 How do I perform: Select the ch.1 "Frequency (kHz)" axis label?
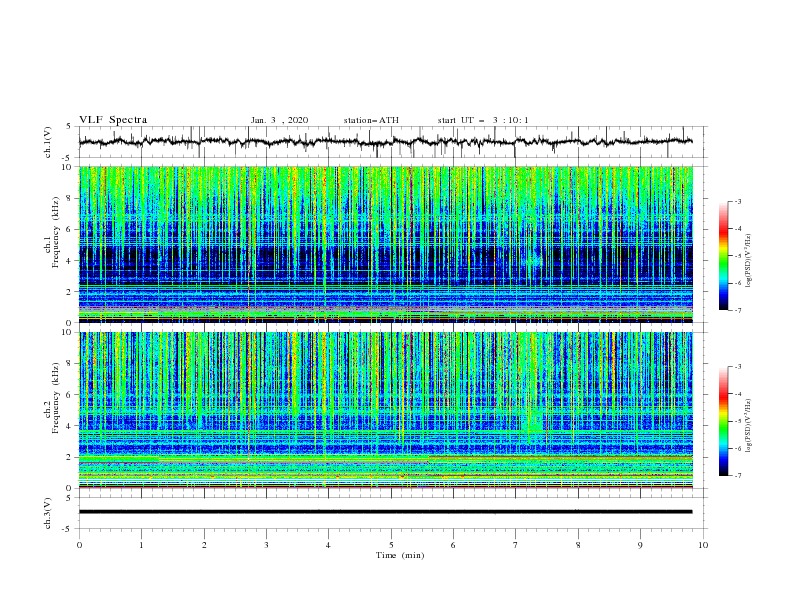[56, 233]
